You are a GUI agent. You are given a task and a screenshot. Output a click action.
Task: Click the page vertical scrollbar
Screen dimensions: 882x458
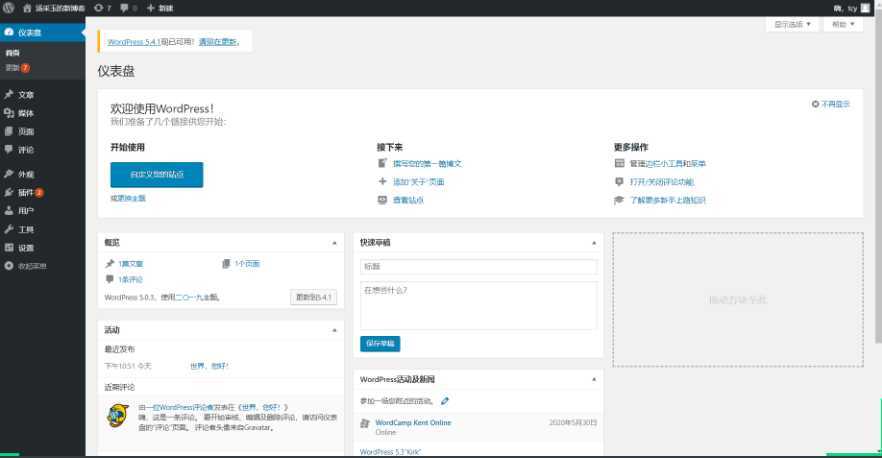[x=878, y=174]
